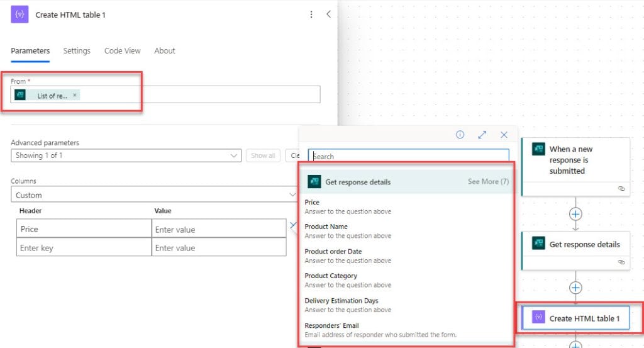Click the link icon on the trigger card
644x348 pixels.
coord(621,188)
